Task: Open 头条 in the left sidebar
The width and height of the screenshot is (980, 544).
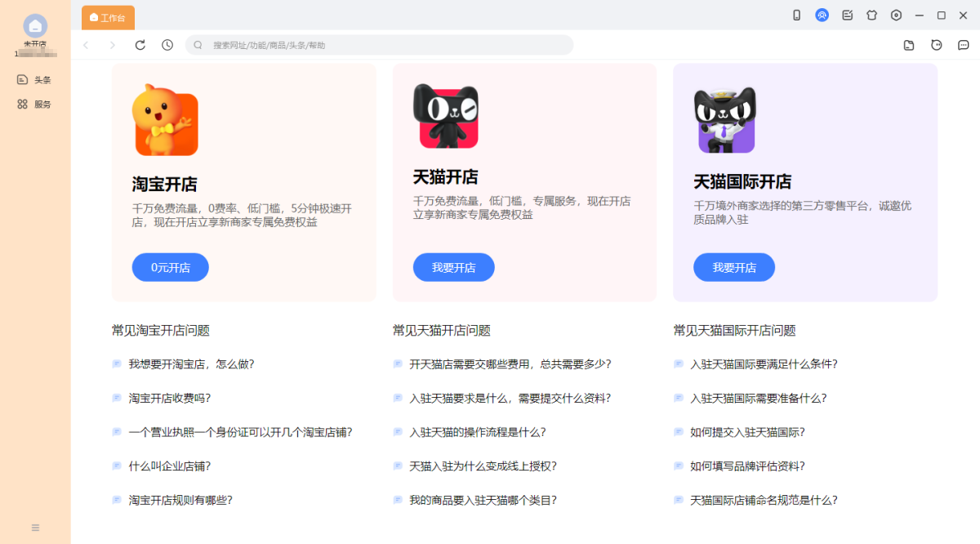Action: coord(34,80)
